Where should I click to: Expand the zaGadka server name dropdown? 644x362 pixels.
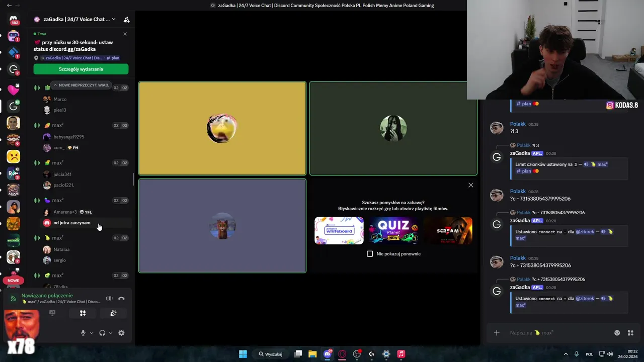tap(114, 19)
